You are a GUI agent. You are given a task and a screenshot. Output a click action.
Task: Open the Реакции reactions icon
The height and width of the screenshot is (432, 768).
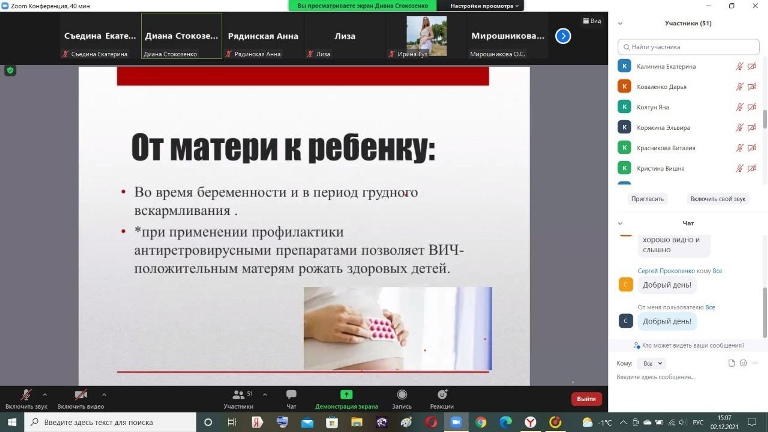pos(441,398)
